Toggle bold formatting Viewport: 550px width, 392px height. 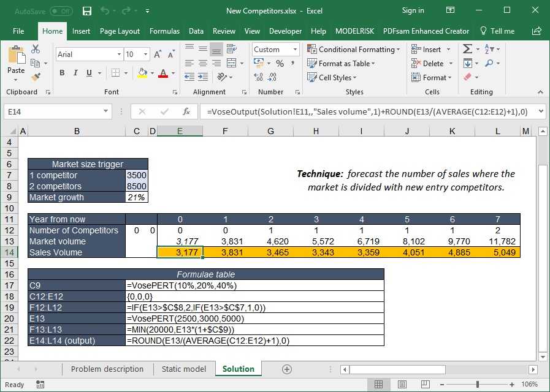(x=61, y=72)
